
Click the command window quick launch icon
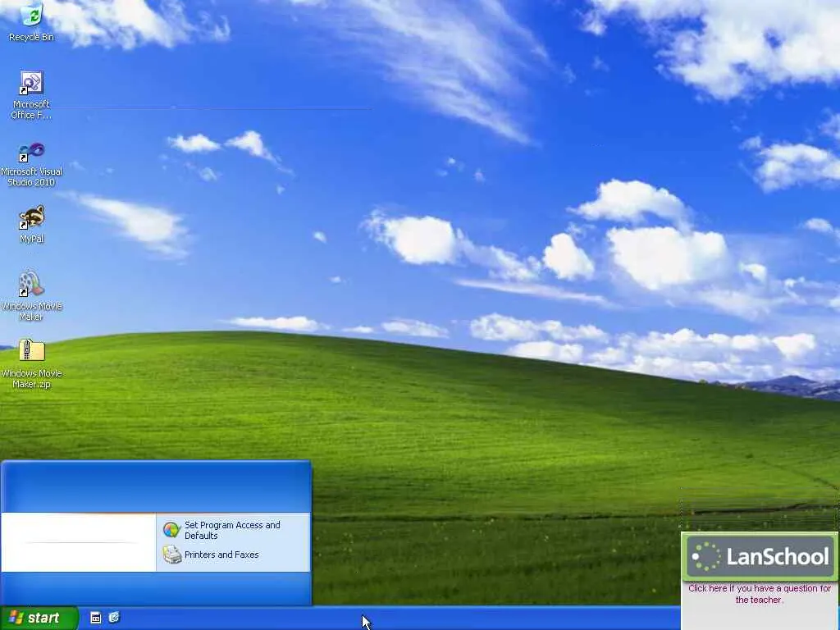pyautogui.click(x=95, y=618)
